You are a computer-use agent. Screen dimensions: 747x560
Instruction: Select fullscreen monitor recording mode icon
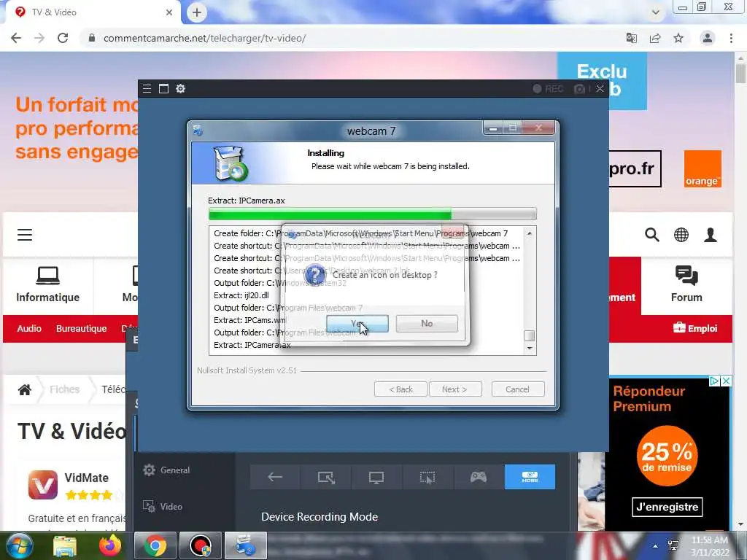coord(376,477)
